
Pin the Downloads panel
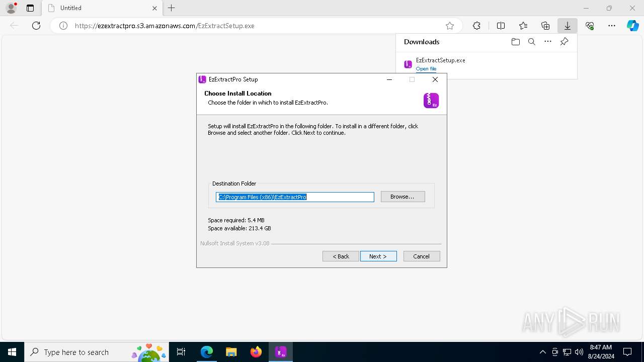(564, 42)
